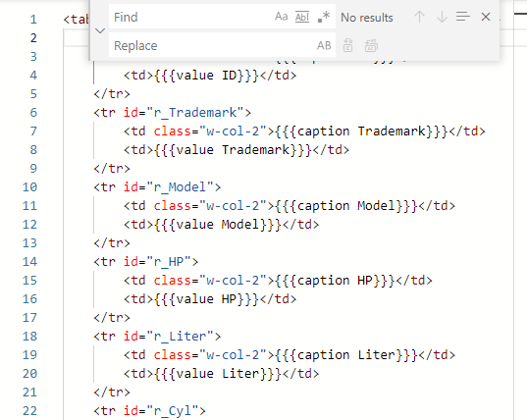Click line number 18 in gutter

29,337
